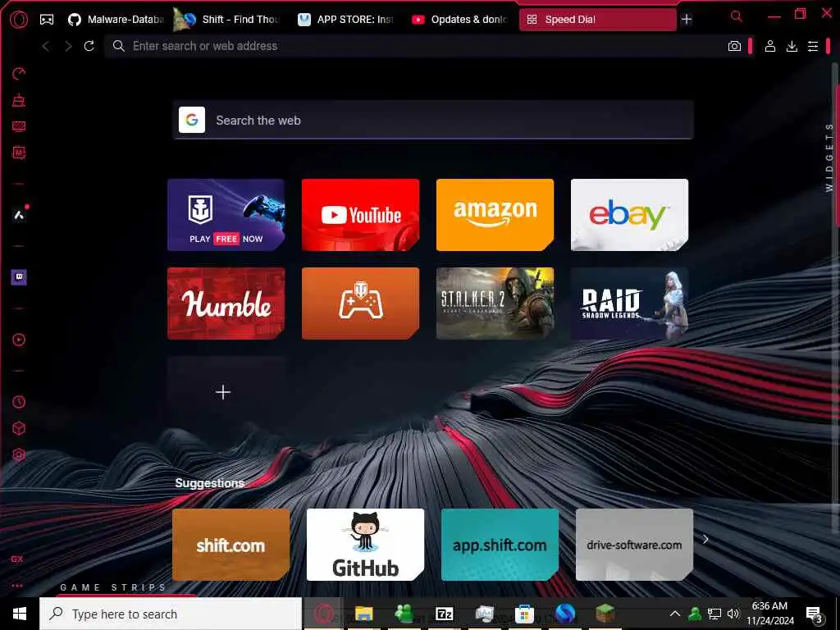Go forward with the forward arrow
Screen dimensions: 840x630
point(68,46)
